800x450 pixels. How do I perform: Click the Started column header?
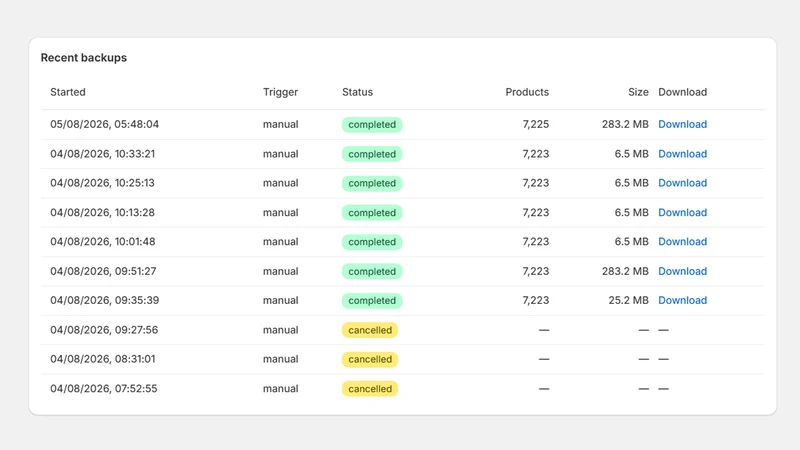68,92
